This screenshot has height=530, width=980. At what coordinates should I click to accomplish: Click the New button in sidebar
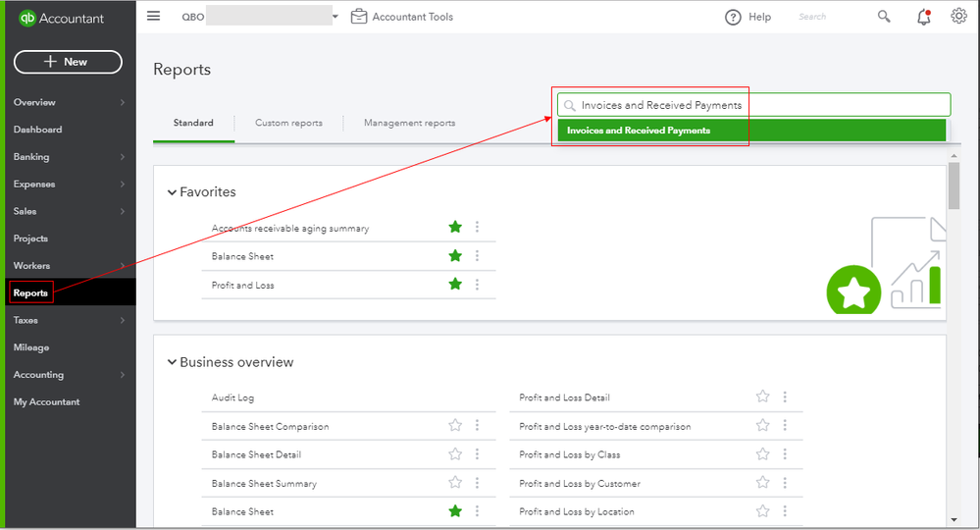click(x=68, y=62)
